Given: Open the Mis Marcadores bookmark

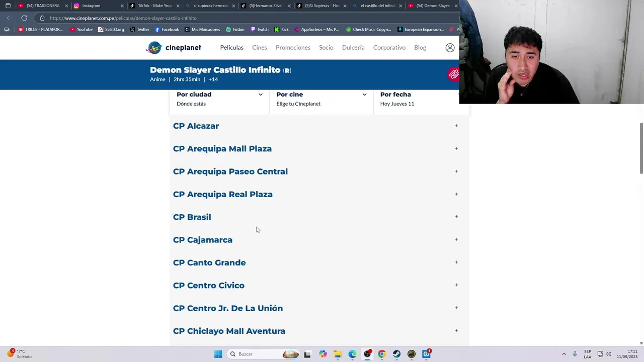Looking at the screenshot, I should (x=202, y=29).
